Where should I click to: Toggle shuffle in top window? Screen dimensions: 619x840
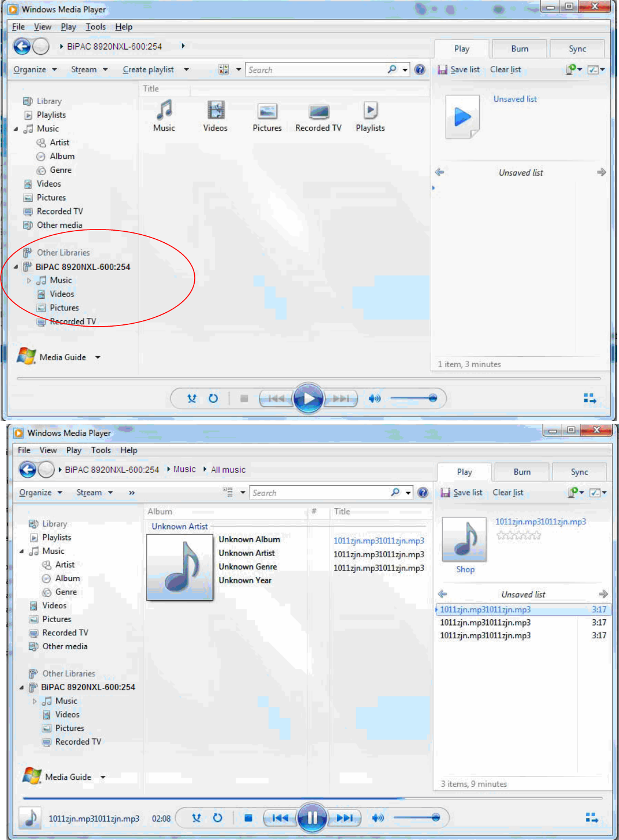192,398
